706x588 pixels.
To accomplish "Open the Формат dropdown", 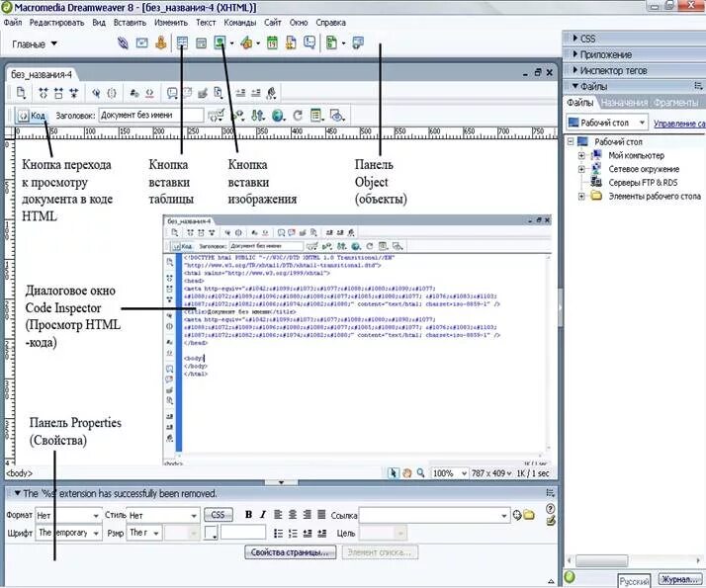I will click(x=68, y=516).
